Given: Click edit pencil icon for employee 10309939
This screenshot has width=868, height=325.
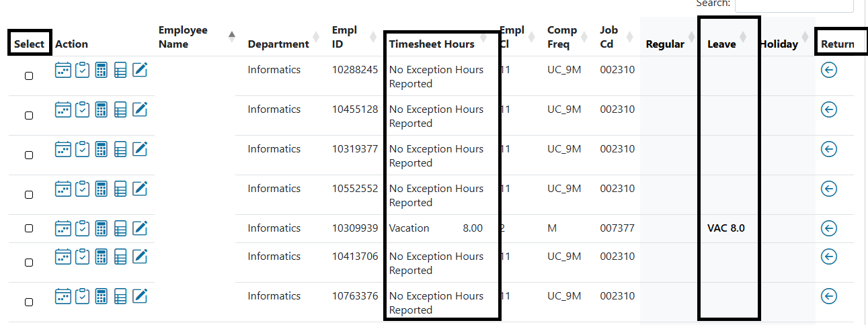Looking at the screenshot, I should click(140, 228).
